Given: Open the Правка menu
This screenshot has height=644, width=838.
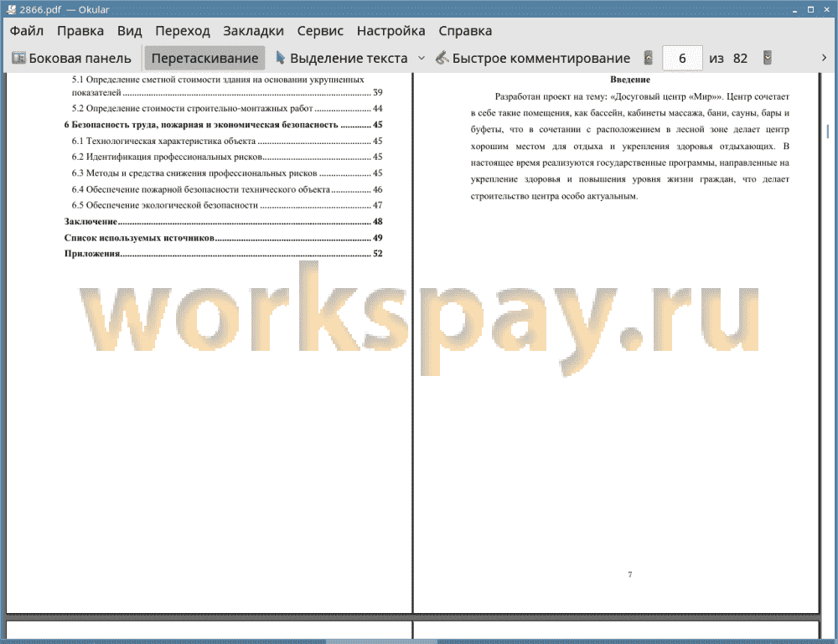Looking at the screenshot, I should (80, 31).
